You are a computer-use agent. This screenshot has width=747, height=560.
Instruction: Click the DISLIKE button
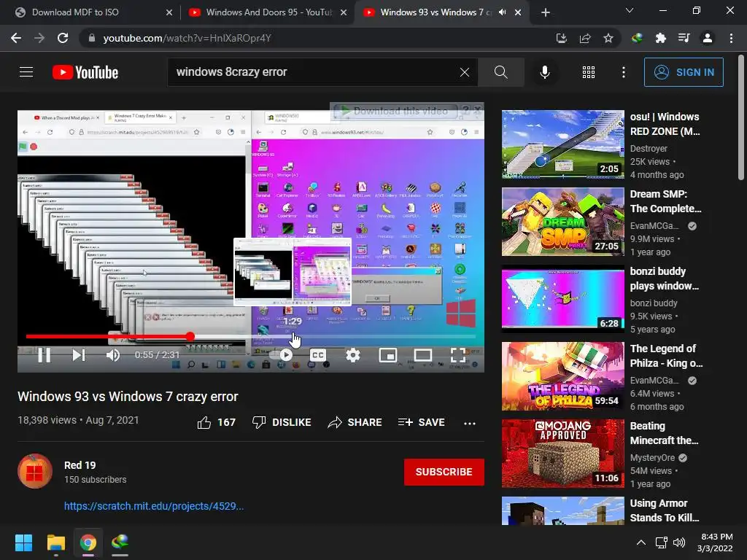282,422
